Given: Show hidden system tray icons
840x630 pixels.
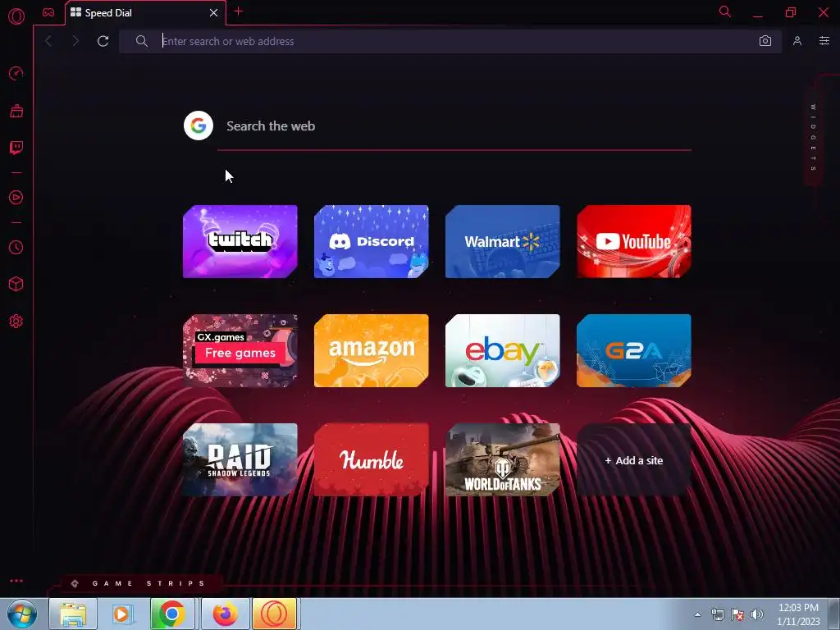Looking at the screenshot, I should point(697,615).
